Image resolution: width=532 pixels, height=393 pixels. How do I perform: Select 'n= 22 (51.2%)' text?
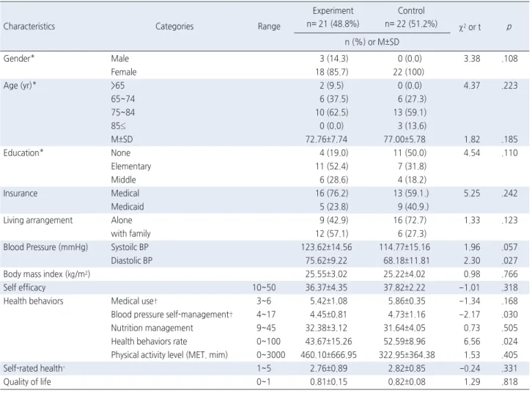point(411,24)
